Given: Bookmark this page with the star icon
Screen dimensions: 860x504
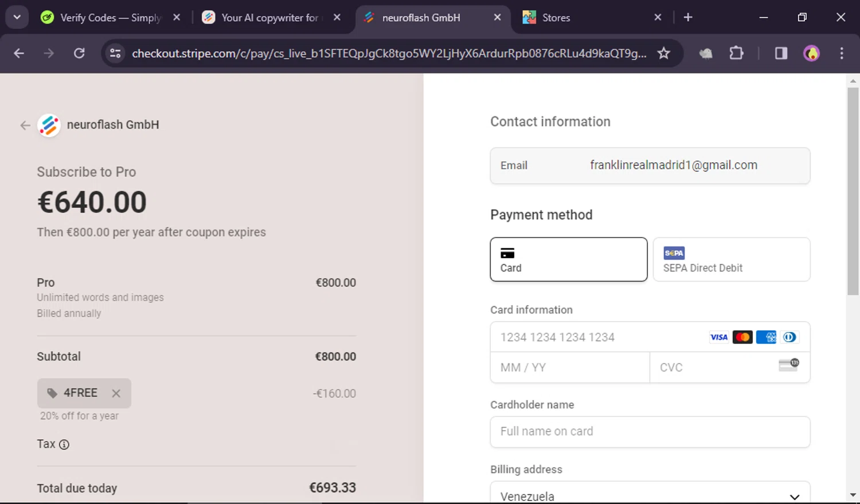Looking at the screenshot, I should (x=664, y=53).
